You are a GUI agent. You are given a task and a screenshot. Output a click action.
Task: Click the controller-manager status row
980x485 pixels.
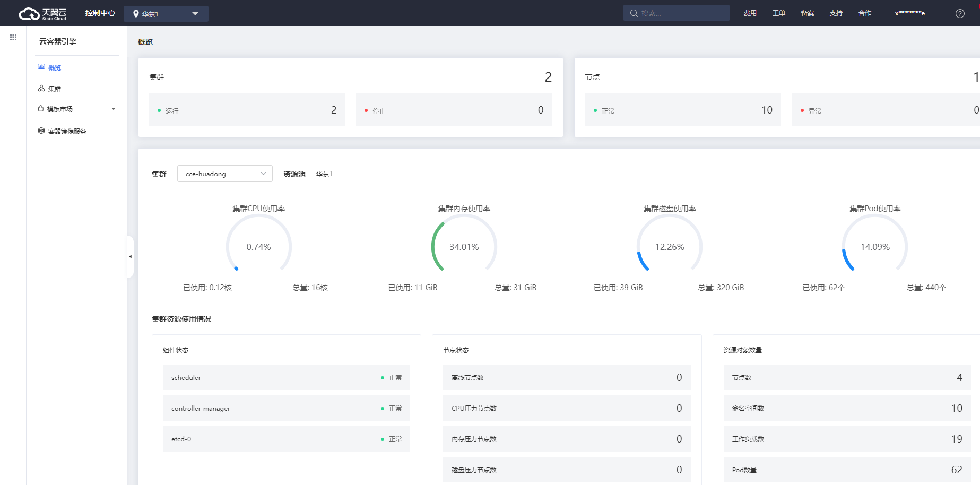pos(287,408)
